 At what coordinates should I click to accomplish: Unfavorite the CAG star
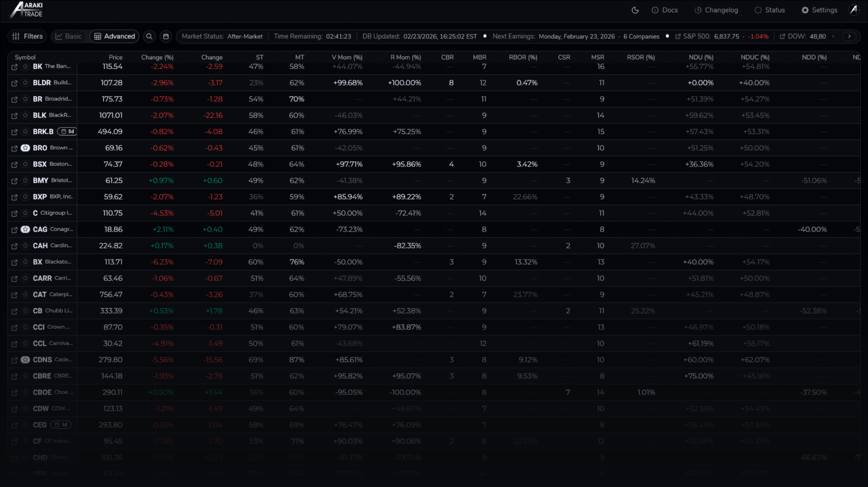(25, 229)
